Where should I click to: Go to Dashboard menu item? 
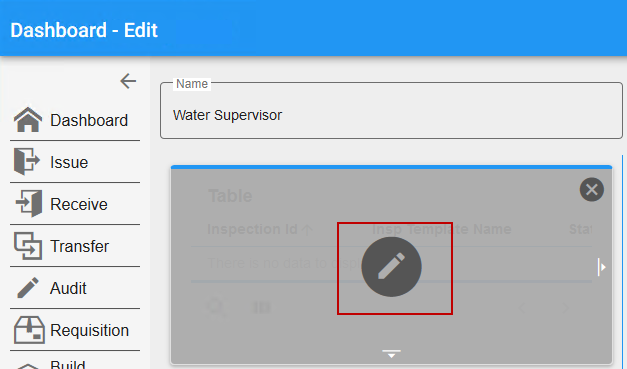click(89, 120)
